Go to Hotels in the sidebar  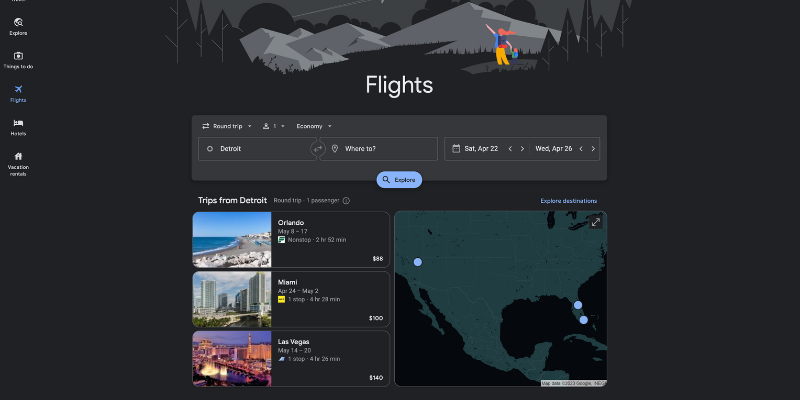click(x=18, y=127)
